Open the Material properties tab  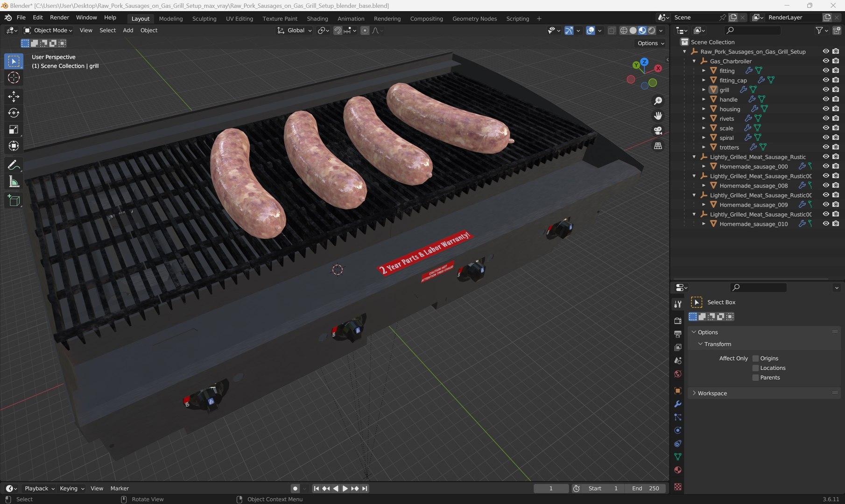click(x=678, y=470)
